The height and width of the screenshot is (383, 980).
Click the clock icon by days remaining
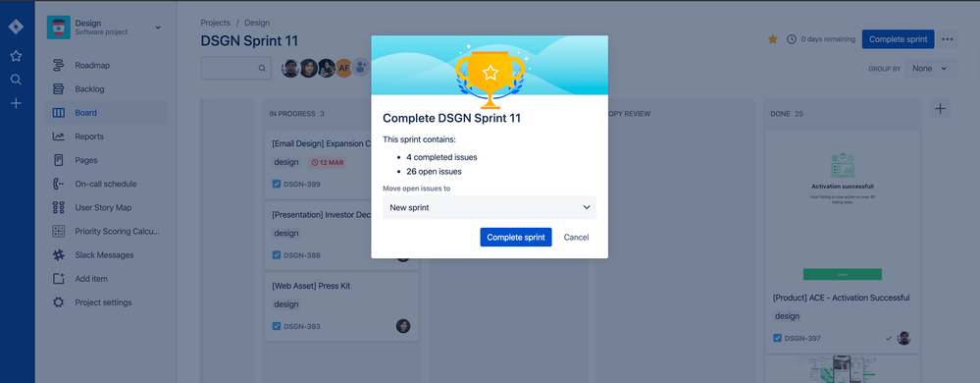[792, 39]
